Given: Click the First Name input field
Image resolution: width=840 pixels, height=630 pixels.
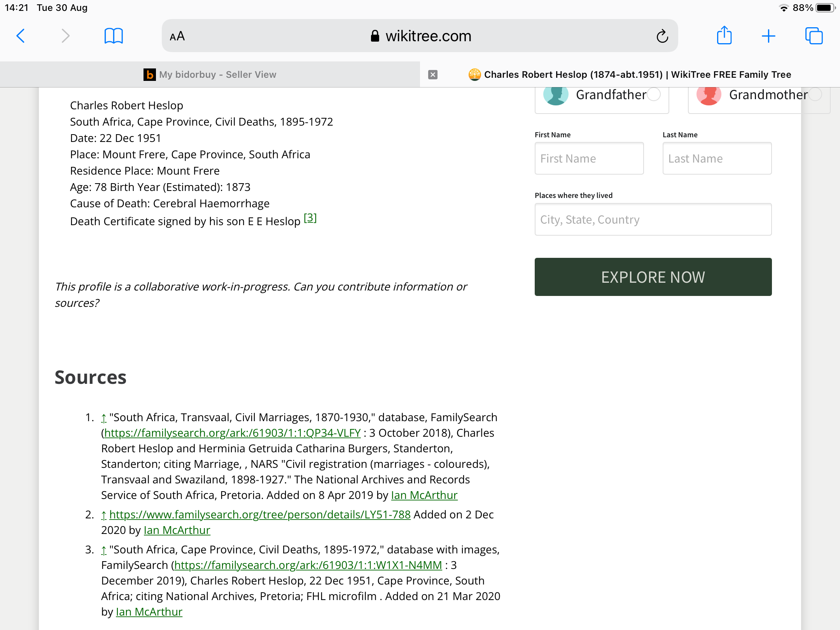Looking at the screenshot, I should [589, 159].
